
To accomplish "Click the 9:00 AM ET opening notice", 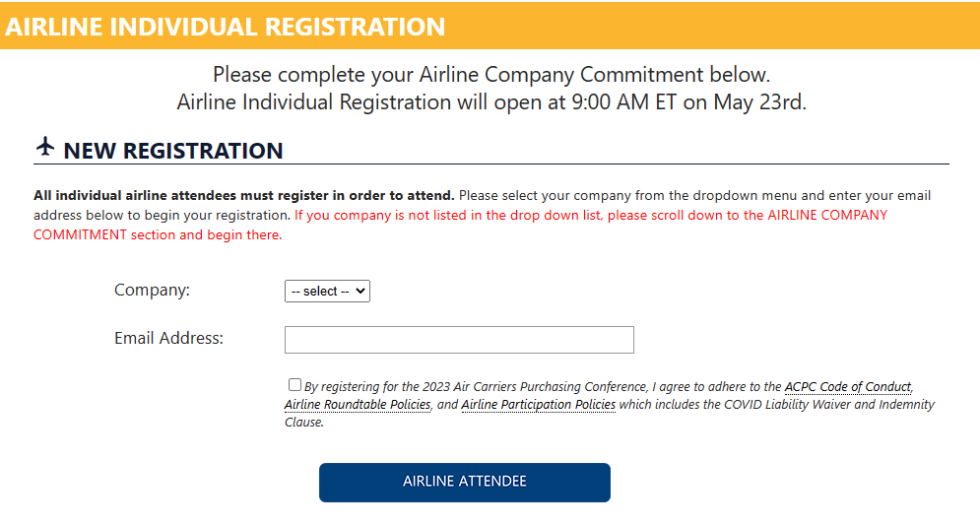I will (491, 101).
